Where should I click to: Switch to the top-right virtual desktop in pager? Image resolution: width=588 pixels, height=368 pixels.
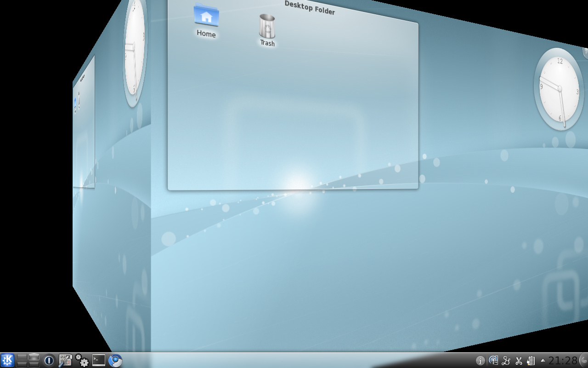34,356
